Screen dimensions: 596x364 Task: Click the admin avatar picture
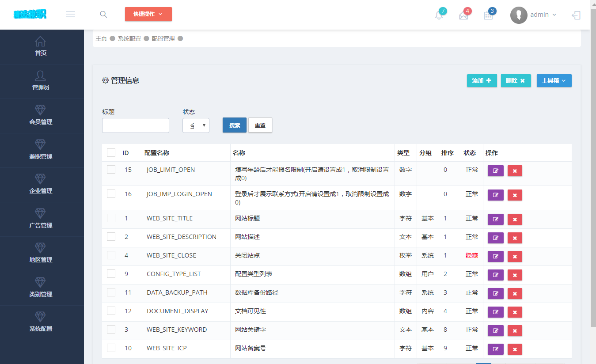click(519, 15)
